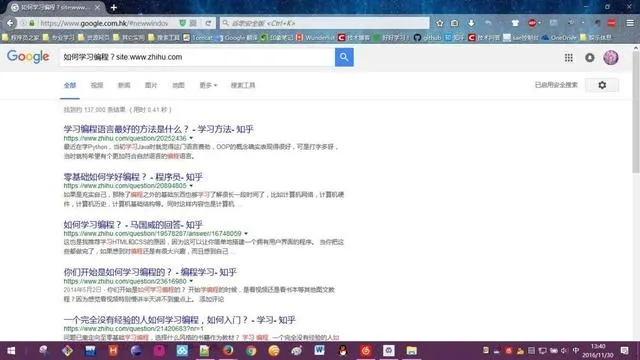Click the volume icon in system tray
The height and width of the screenshot is (360, 640).
click(564, 351)
